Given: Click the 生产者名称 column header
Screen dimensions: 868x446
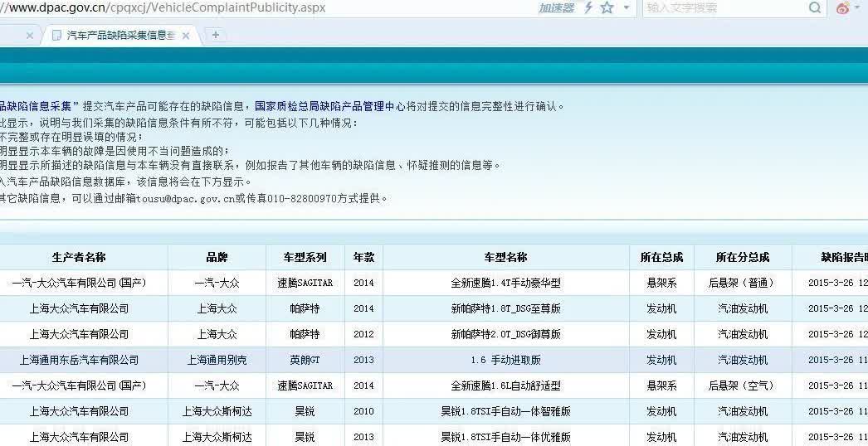Looking at the screenshot, I should [x=79, y=257].
